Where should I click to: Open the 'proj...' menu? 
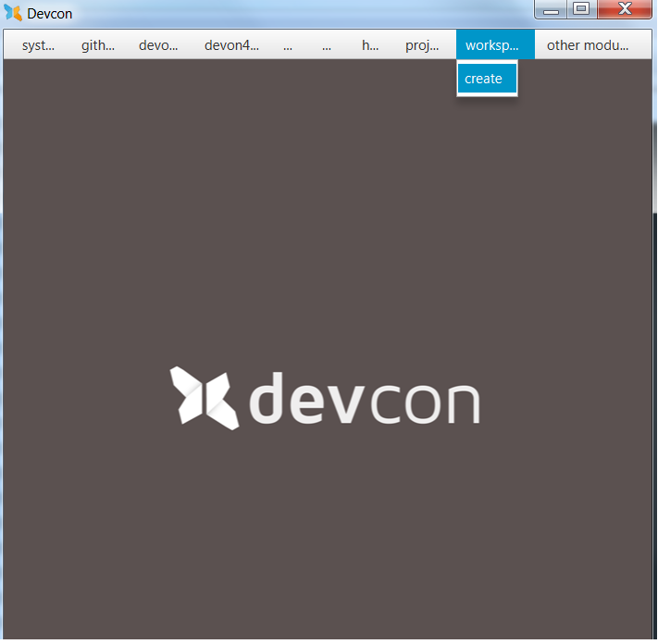[422, 45]
